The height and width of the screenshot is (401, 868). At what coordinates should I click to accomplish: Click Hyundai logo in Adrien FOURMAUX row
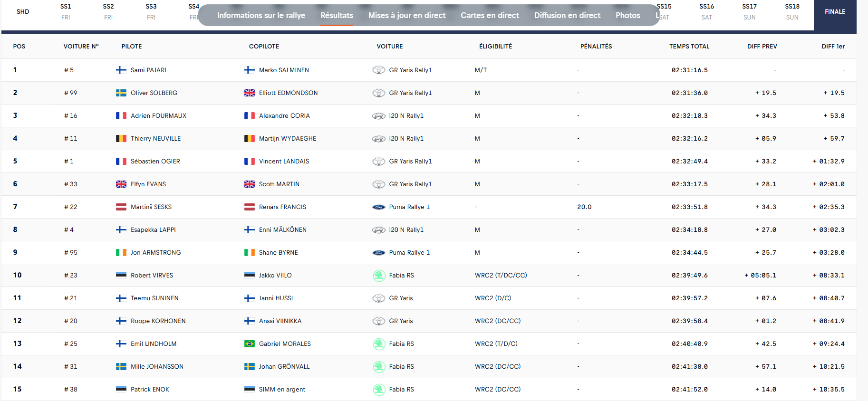click(379, 115)
